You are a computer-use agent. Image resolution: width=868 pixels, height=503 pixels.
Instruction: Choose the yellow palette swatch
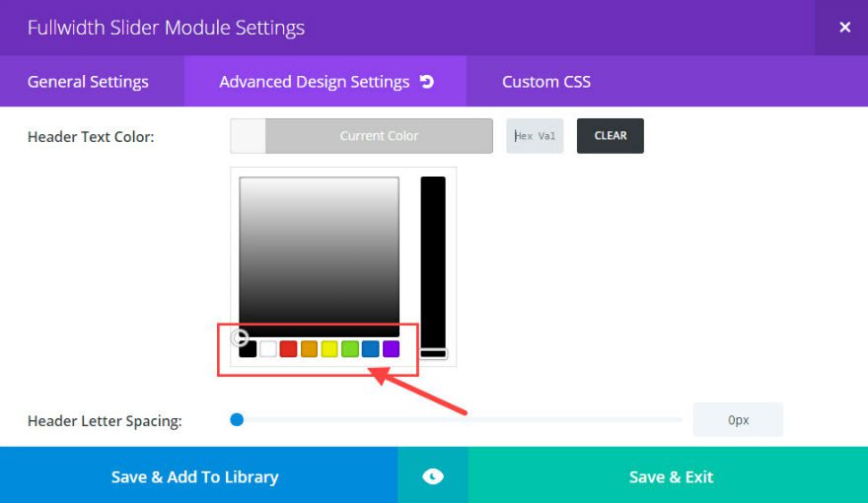point(329,349)
